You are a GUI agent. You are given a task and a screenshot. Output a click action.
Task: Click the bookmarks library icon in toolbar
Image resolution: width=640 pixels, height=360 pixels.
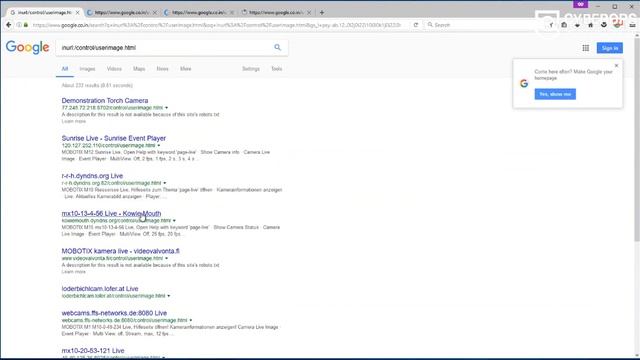[x=564, y=25]
